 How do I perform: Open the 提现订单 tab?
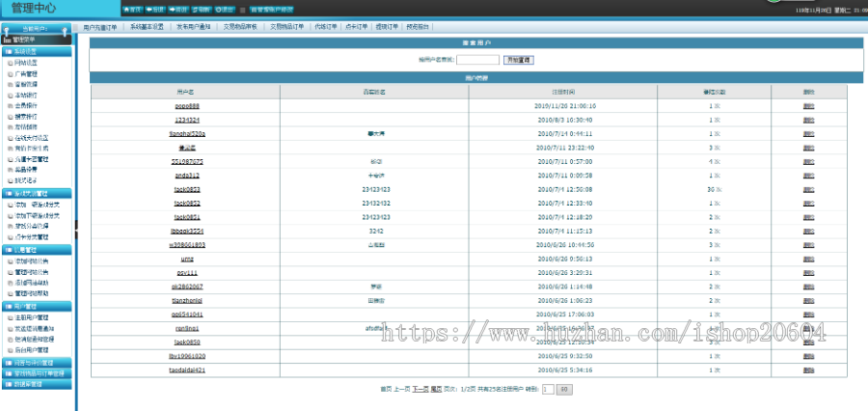(387, 27)
